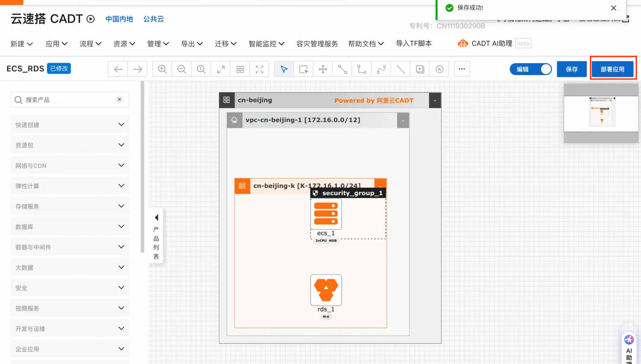This screenshot has height=364, width=641.
Task: Expand the 视频服务 category
Action: [x=70, y=308]
